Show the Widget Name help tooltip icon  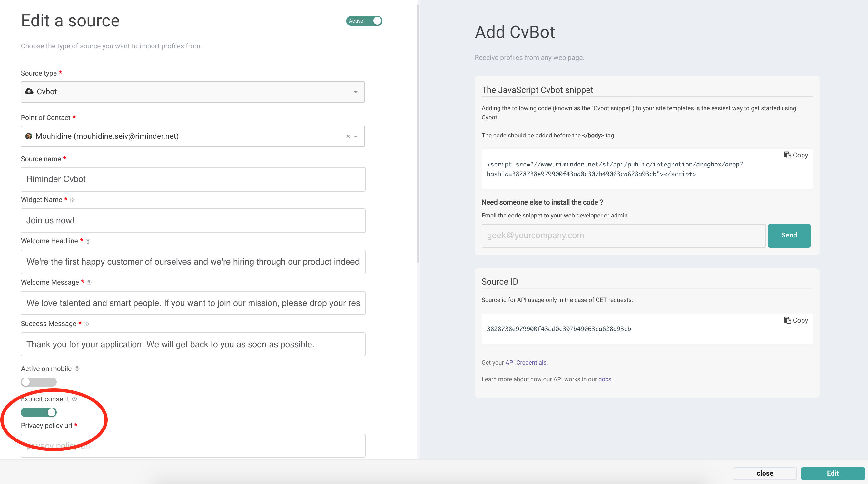tap(72, 200)
